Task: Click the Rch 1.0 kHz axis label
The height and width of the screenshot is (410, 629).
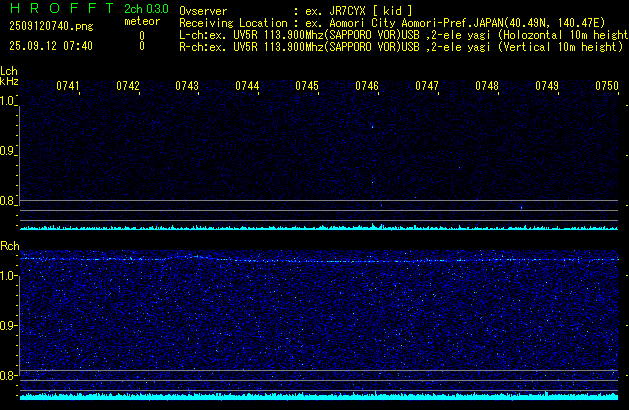Action: [x=7, y=276]
